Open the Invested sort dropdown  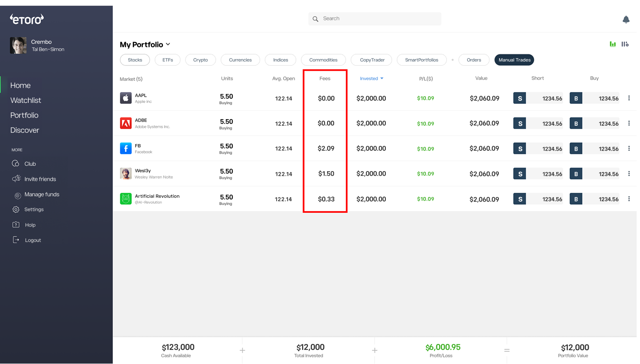click(x=371, y=78)
